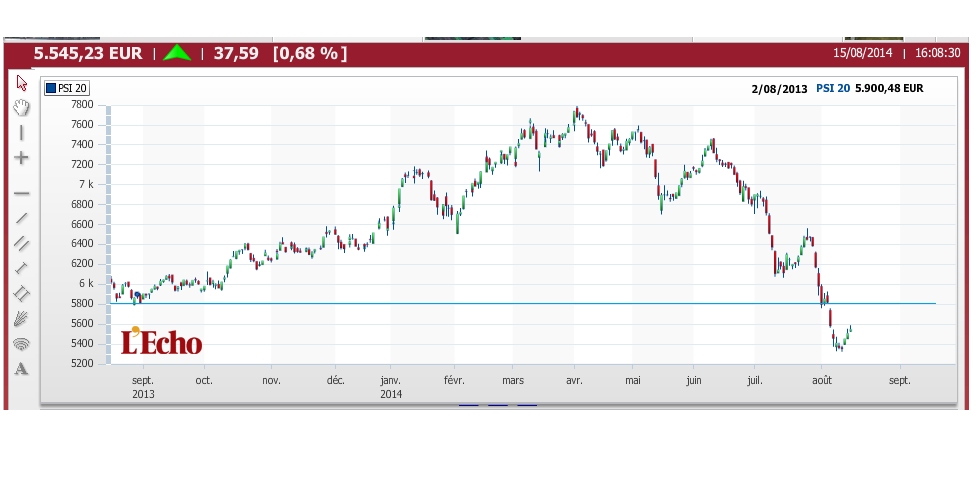Viewport: 977px width, 480px height.
Task: Select the horizontal line drawing tool
Action: 21,193
